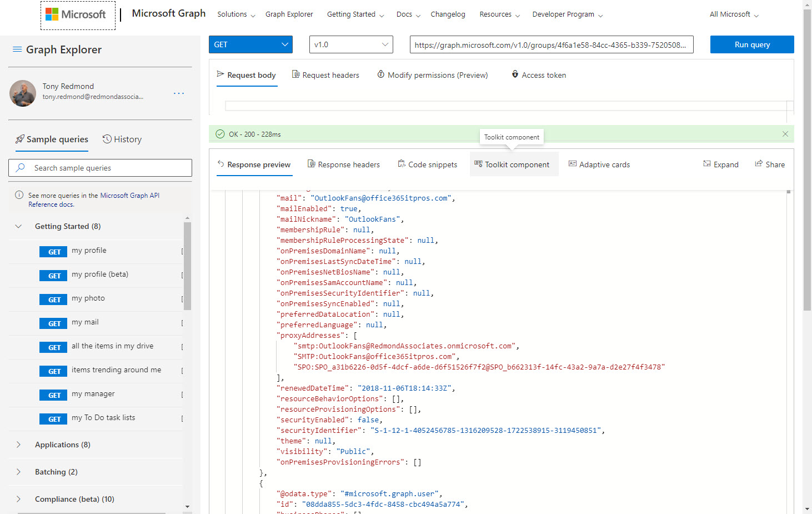Expand the response area with the Expand icon
This screenshot has width=812, height=514.
720,164
